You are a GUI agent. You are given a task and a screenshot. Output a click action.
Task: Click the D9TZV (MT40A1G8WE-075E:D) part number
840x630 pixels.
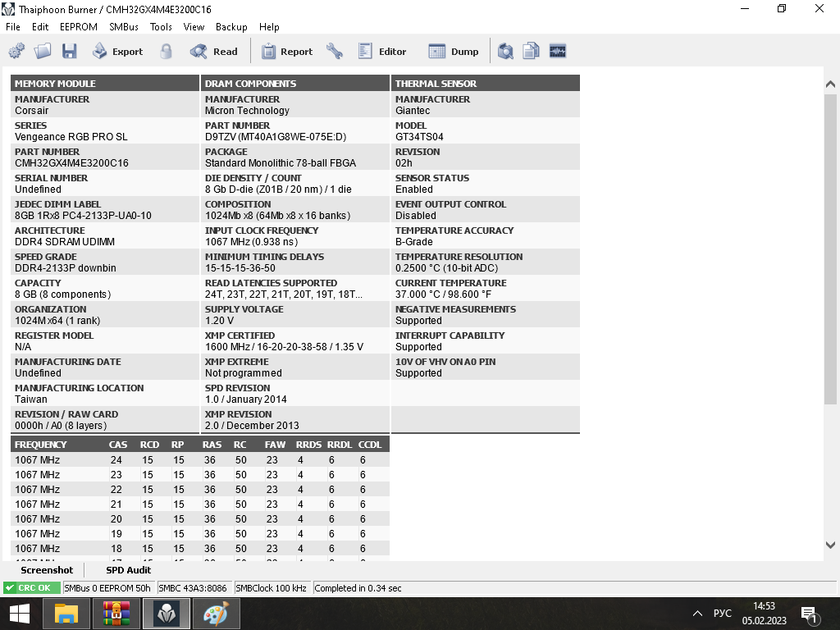(x=276, y=137)
